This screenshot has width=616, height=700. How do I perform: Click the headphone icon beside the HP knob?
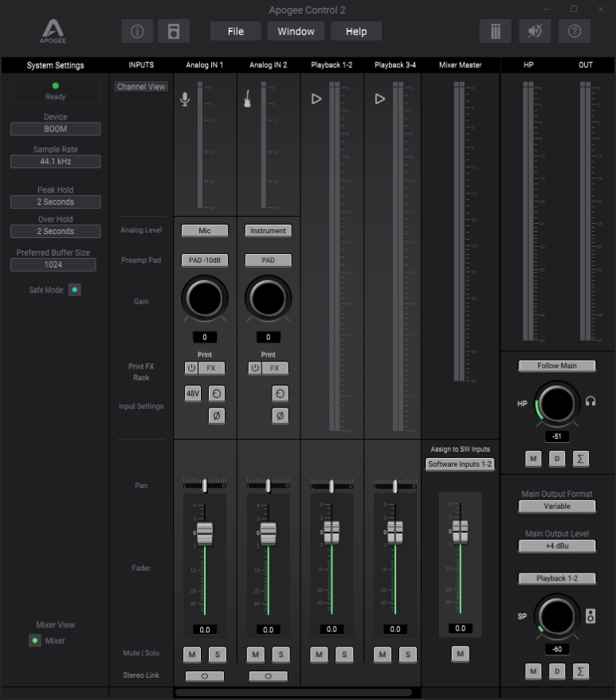click(590, 401)
